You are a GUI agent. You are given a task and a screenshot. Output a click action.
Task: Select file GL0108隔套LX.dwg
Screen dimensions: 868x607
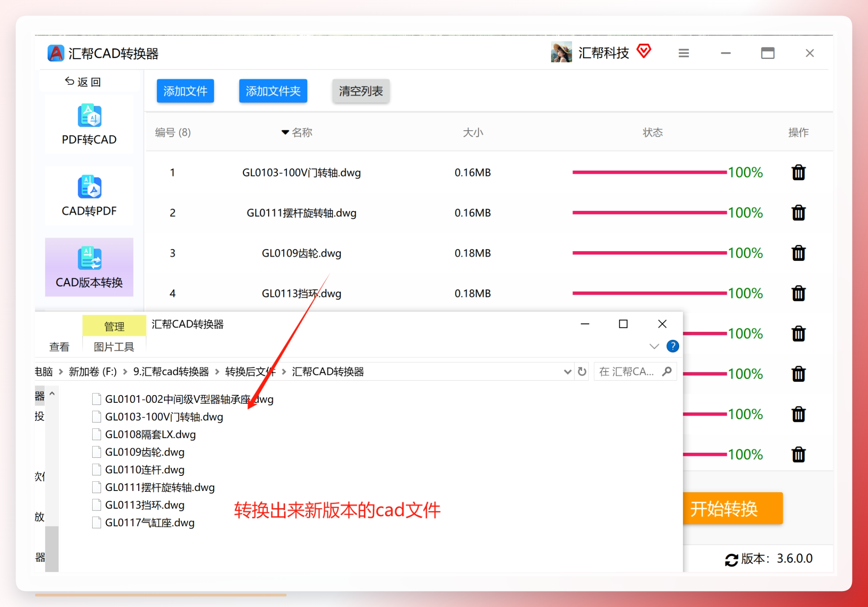[x=144, y=435]
